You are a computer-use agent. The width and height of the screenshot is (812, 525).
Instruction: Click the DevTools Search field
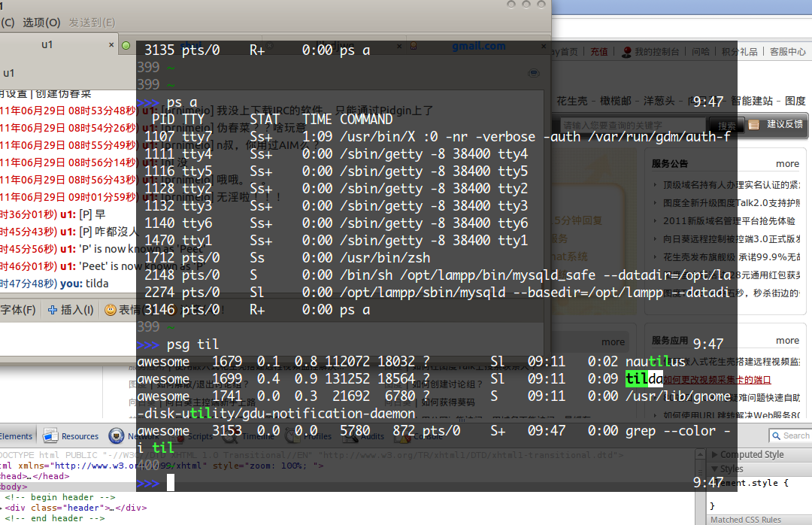(x=790, y=435)
